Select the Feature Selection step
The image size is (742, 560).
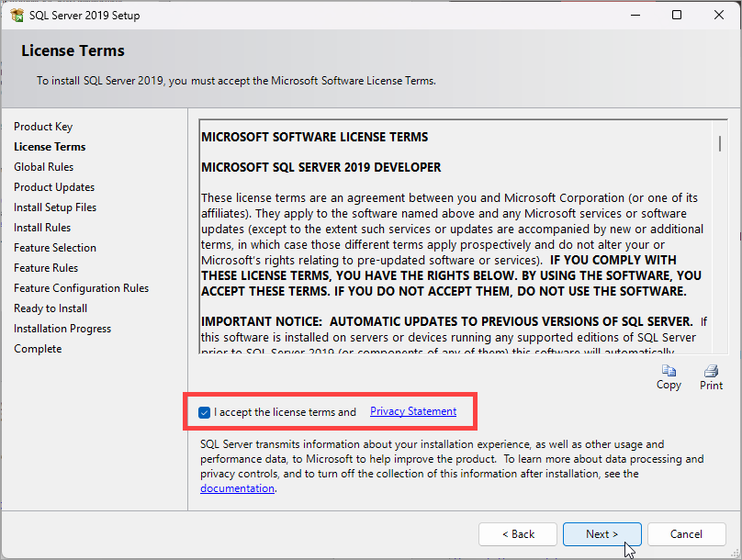coord(55,248)
